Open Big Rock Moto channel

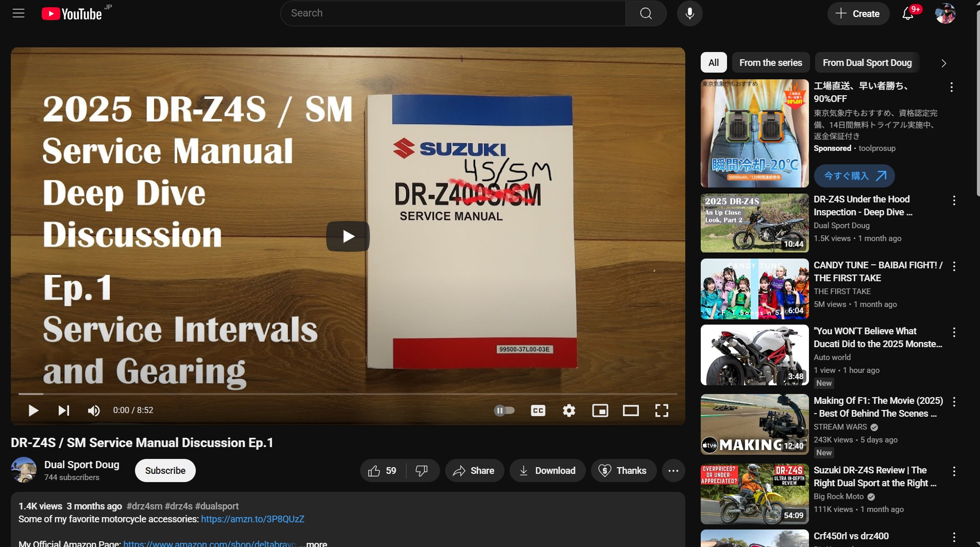click(x=838, y=497)
